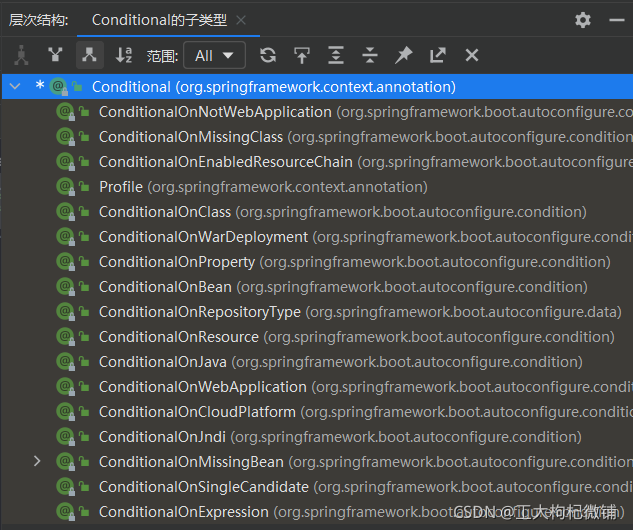Select ConditionalOnClass row
Screen dimensions: 633x530
click(317, 212)
